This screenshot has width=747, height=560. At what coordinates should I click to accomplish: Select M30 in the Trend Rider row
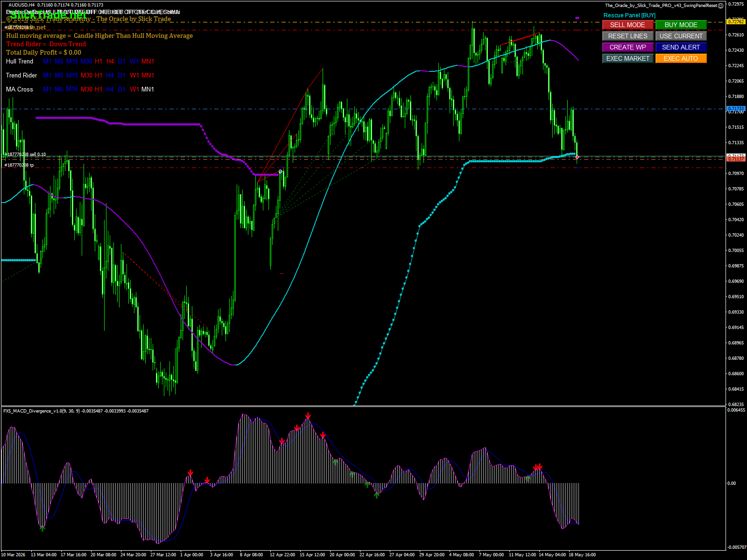[x=86, y=75]
